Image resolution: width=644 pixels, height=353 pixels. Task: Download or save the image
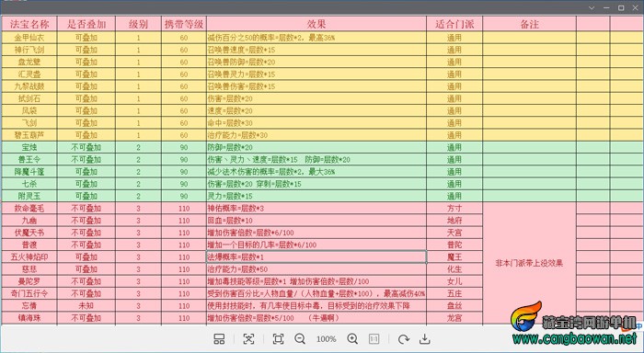[x=425, y=339]
